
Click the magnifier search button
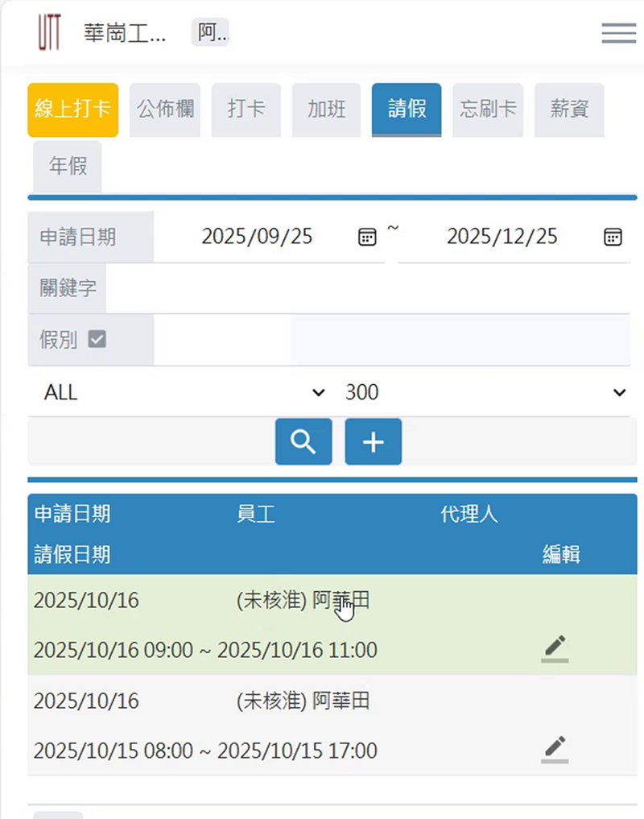pos(303,442)
